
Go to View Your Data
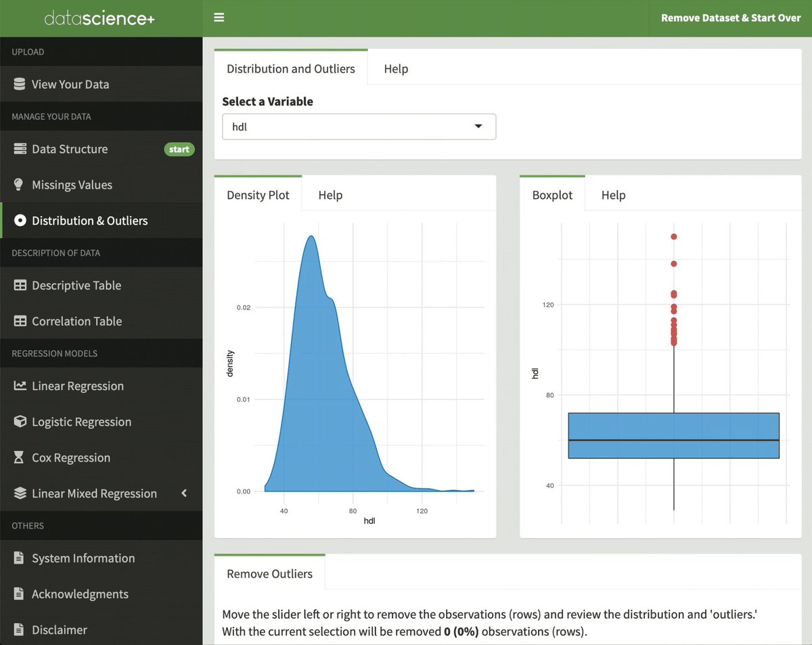pos(101,85)
